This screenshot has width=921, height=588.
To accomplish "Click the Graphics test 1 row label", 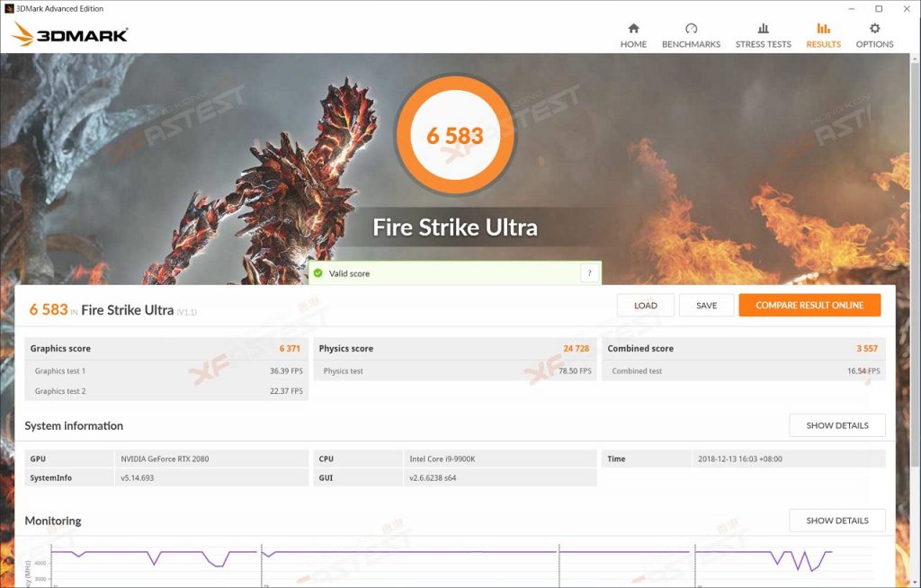I will [x=60, y=371].
